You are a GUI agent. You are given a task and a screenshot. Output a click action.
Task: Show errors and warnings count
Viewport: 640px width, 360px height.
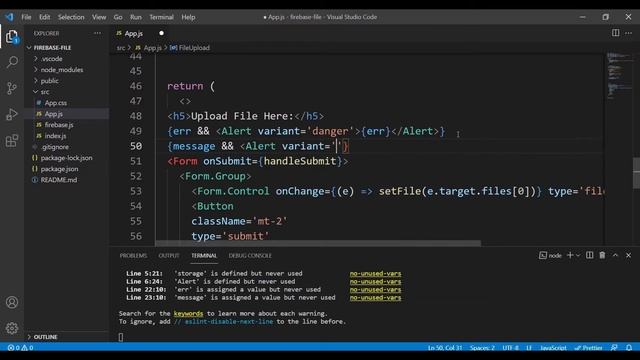click(20, 348)
